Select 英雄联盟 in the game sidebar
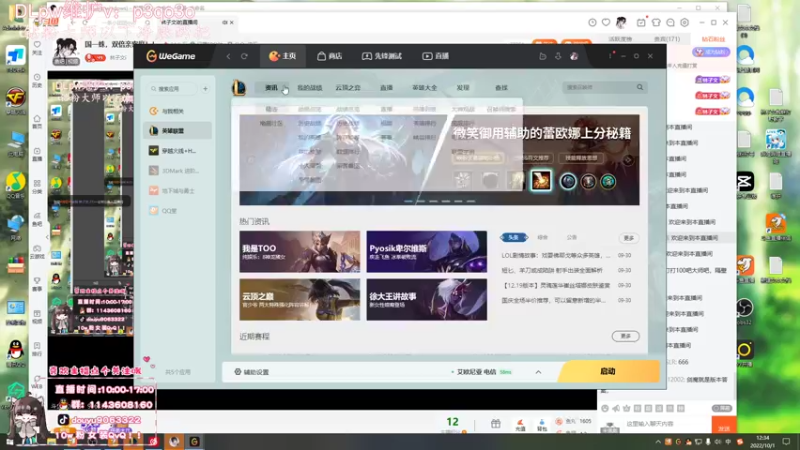This screenshot has height=450, width=800. pos(178,131)
